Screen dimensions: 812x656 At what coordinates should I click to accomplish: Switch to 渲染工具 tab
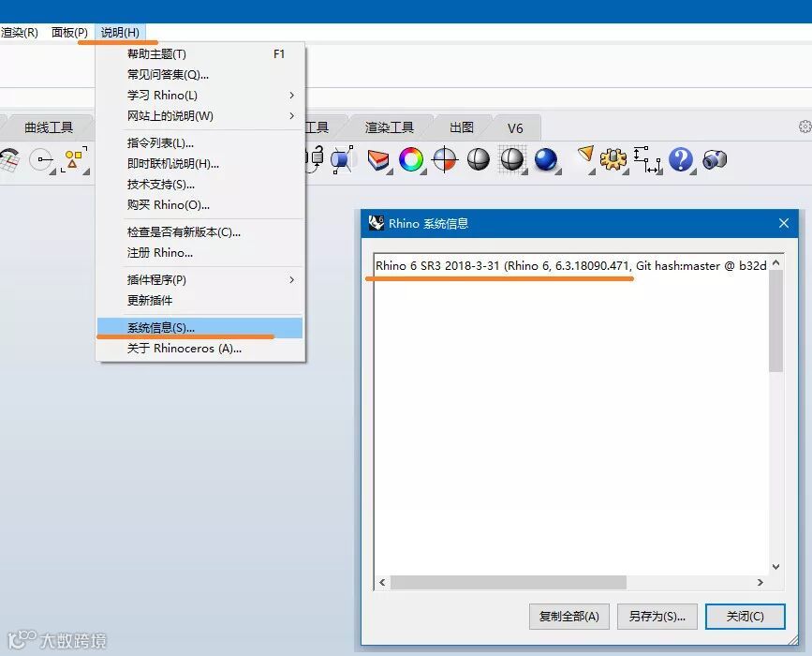click(390, 127)
